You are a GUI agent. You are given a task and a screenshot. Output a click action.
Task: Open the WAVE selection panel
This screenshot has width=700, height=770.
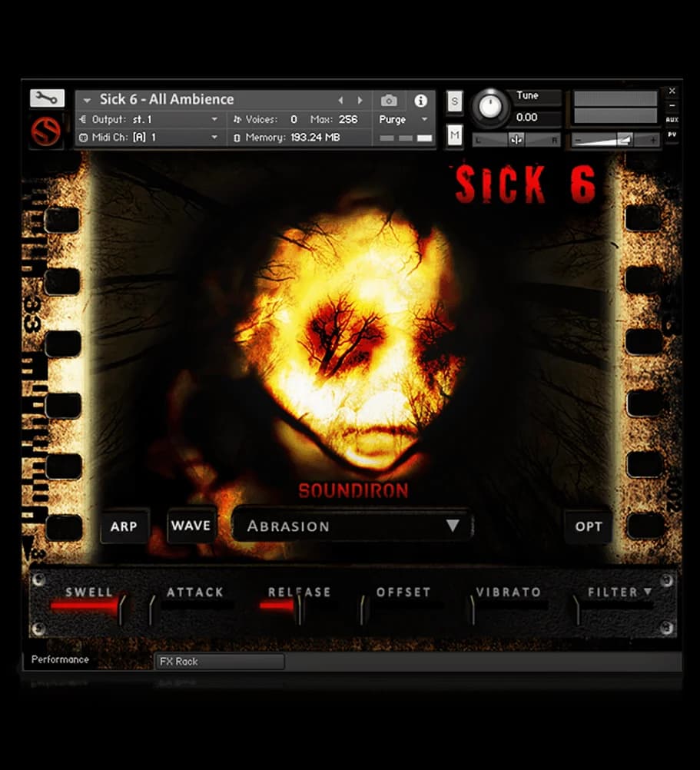coord(191,526)
